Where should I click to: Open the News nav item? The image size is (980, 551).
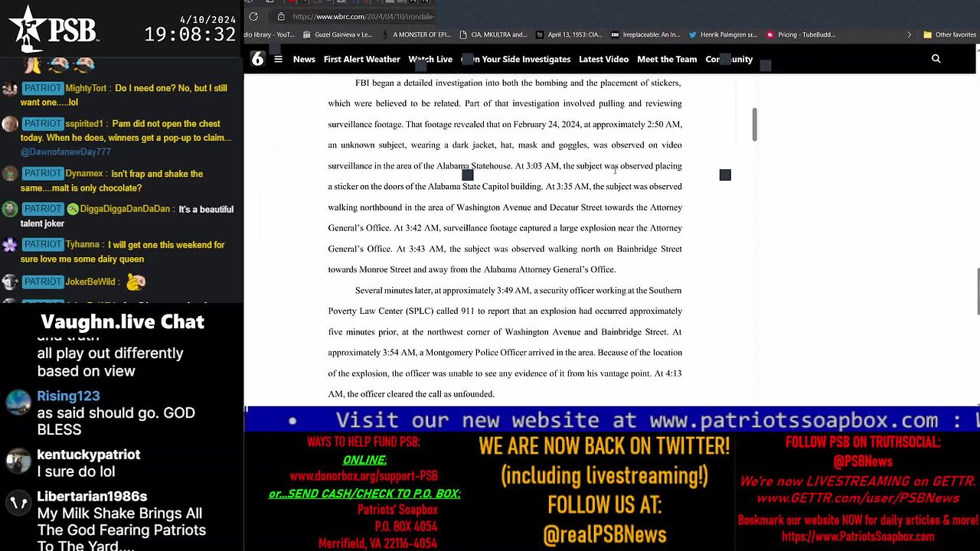(x=304, y=59)
